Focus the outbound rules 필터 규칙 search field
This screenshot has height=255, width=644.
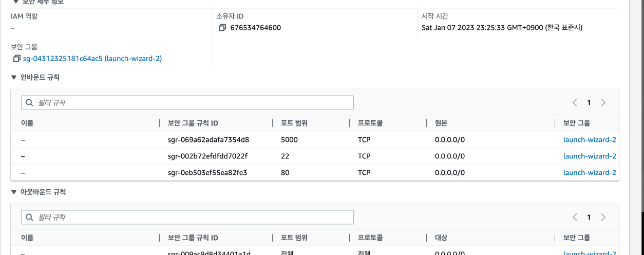pyautogui.click(x=187, y=217)
